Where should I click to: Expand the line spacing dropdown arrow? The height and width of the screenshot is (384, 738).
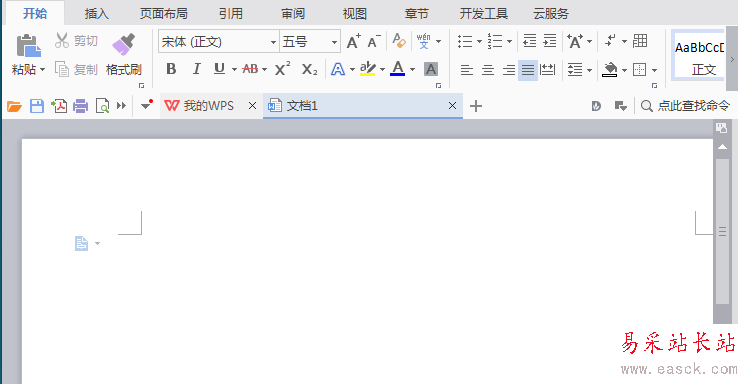[x=589, y=70]
